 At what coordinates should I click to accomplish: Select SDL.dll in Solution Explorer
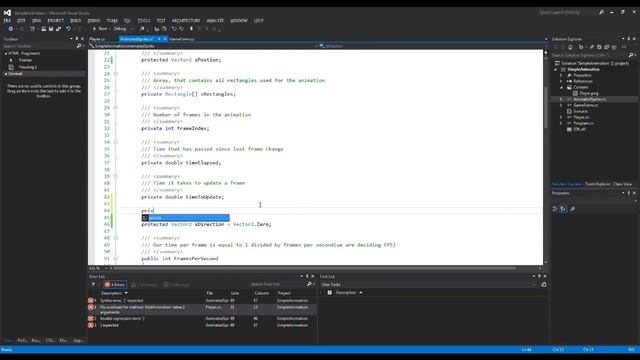click(580, 129)
